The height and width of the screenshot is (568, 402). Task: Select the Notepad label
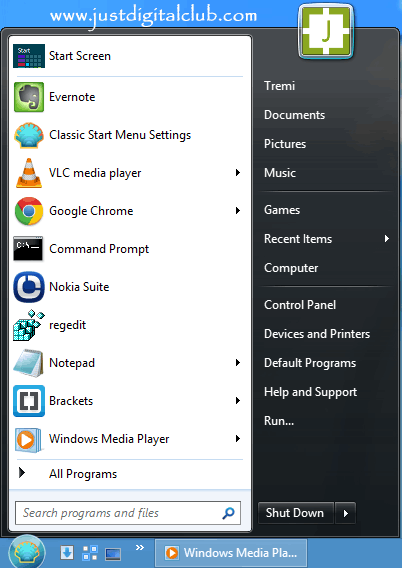pyautogui.click(x=72, y=363)
